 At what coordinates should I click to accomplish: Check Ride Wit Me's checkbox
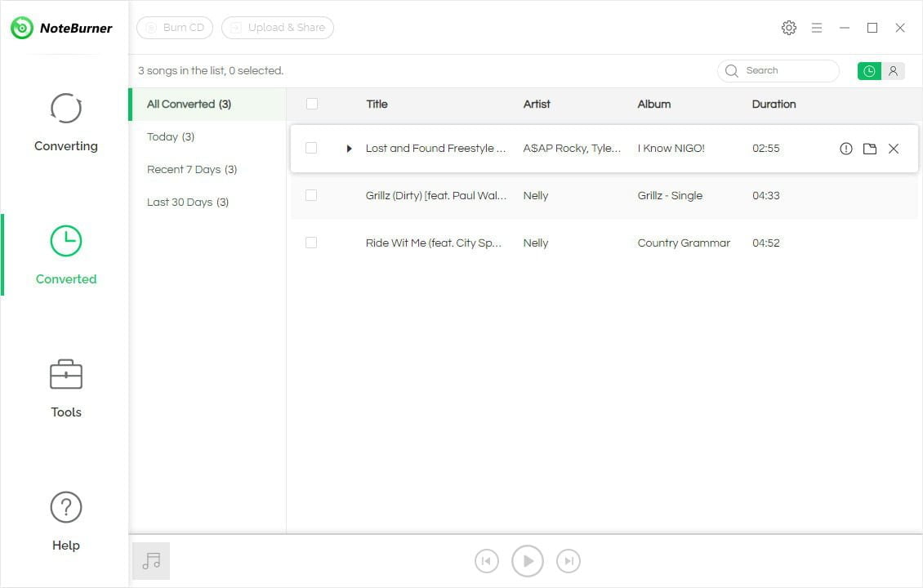311,243
